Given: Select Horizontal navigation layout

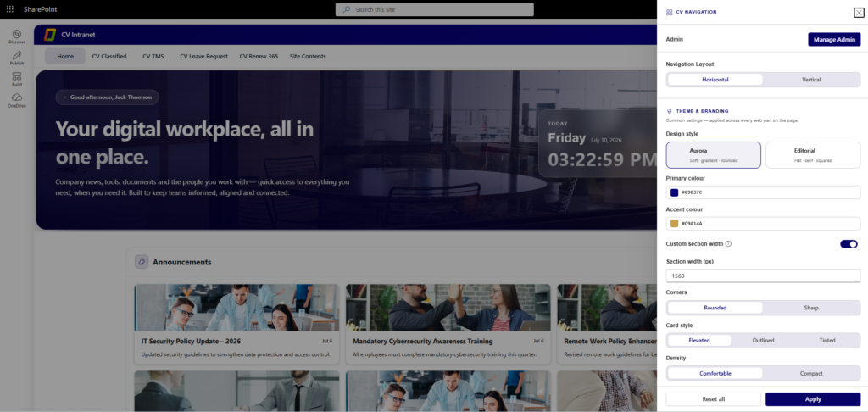Looking at the screenshot, I should (x=715, y=80).
